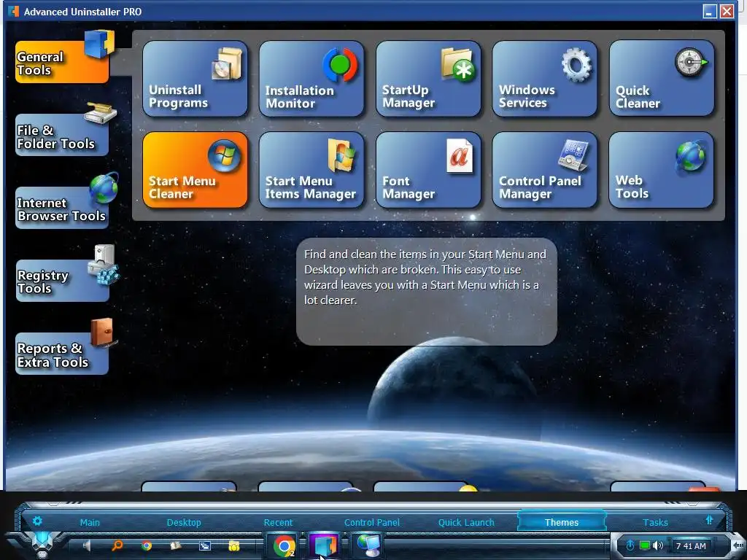
Task: Open the robot-head start button in dock
Action: click(42, 544)
